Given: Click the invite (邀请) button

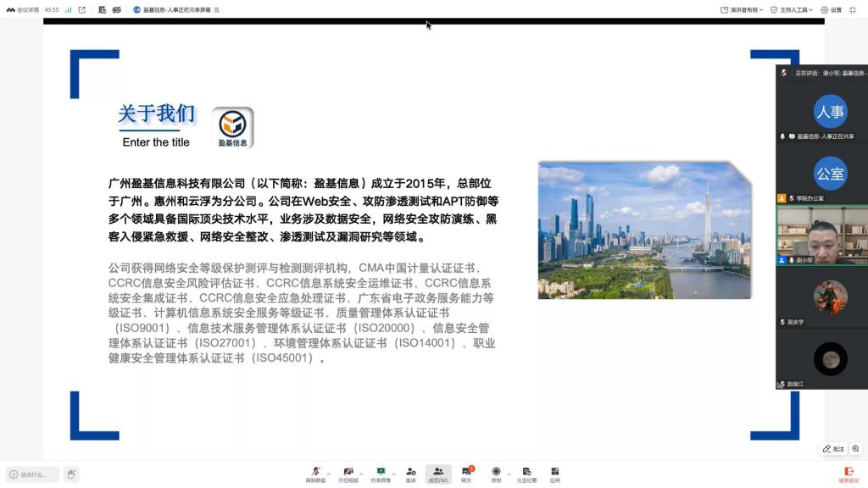Looking at the screenshot, I should point(411,474).
